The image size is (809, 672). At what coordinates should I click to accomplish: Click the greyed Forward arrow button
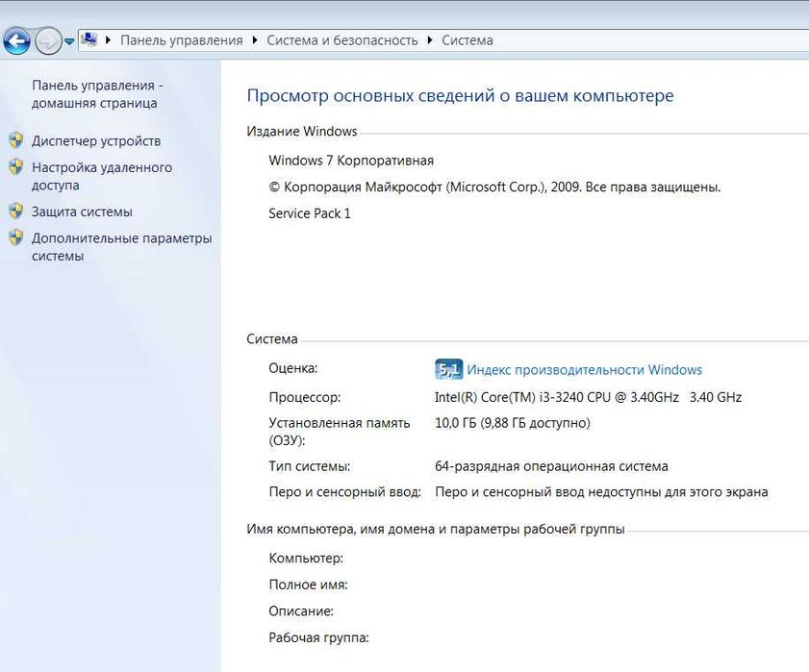[x=48, y=40]
